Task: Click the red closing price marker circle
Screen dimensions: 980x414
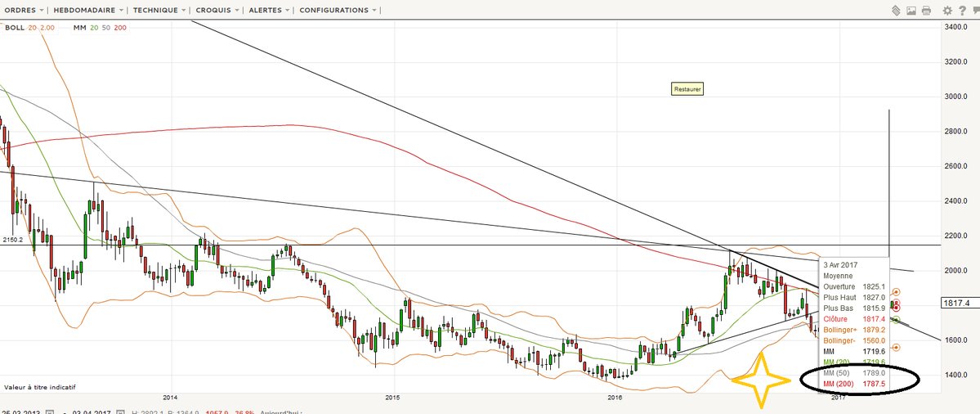Action: [897, 307]
